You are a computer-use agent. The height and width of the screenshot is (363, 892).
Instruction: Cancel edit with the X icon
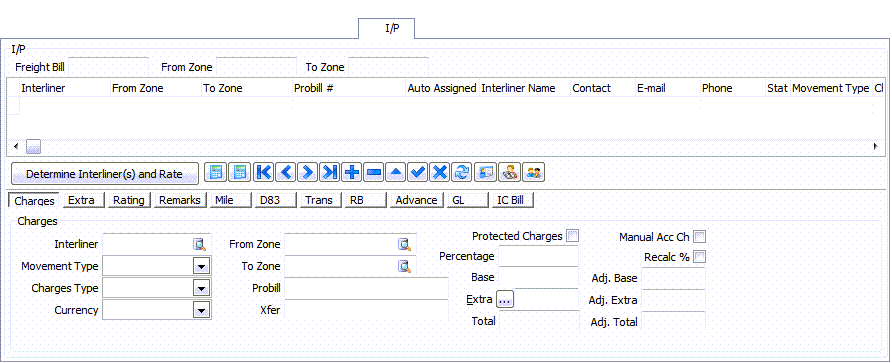(440, 172)
